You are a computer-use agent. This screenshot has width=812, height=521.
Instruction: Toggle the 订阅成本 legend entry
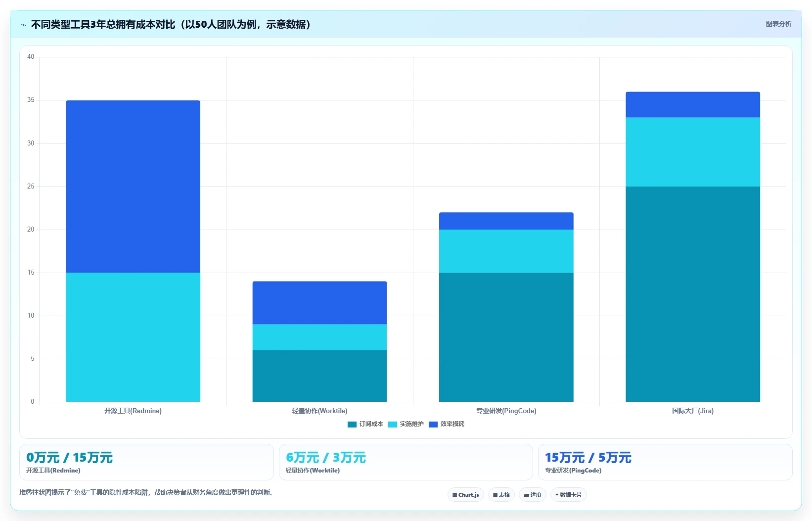point(365,424)
